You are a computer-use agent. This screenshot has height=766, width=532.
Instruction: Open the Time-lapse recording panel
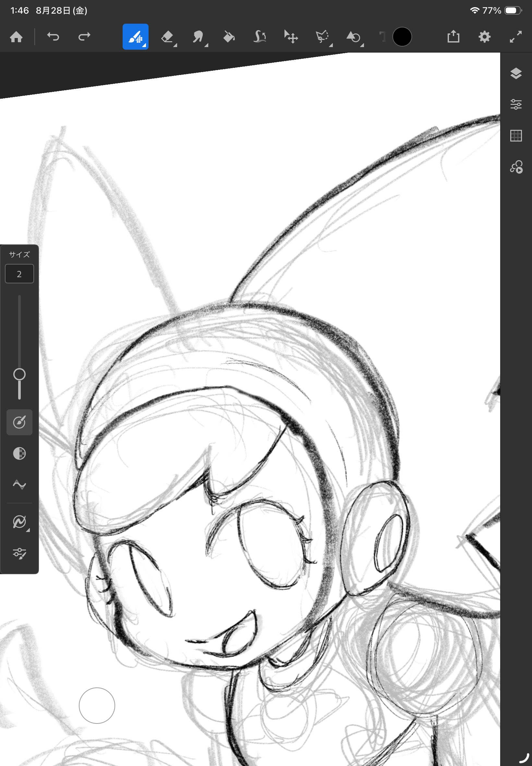(516, 167)
